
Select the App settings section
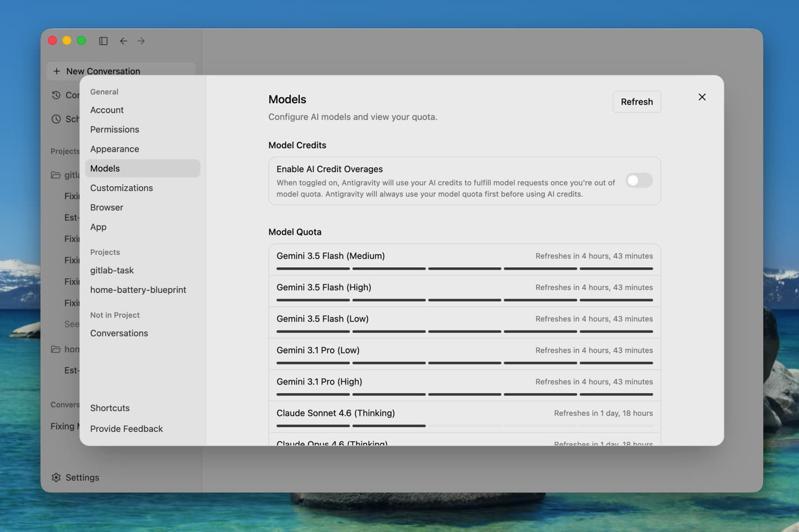click(x=143, y=227)
